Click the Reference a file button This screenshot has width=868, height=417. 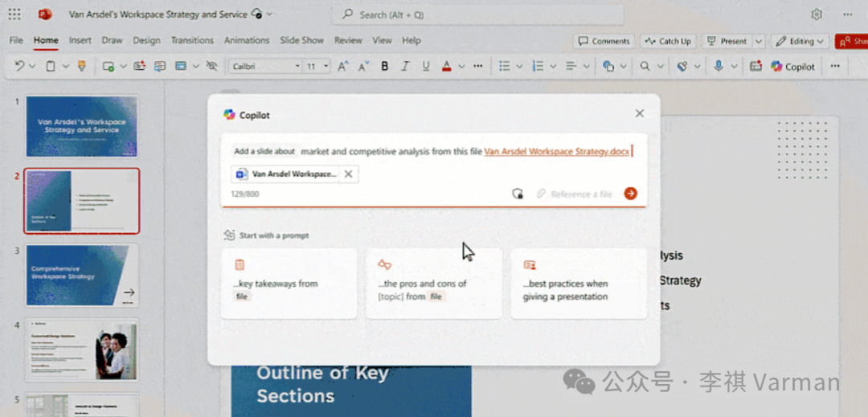coord(575,194)
